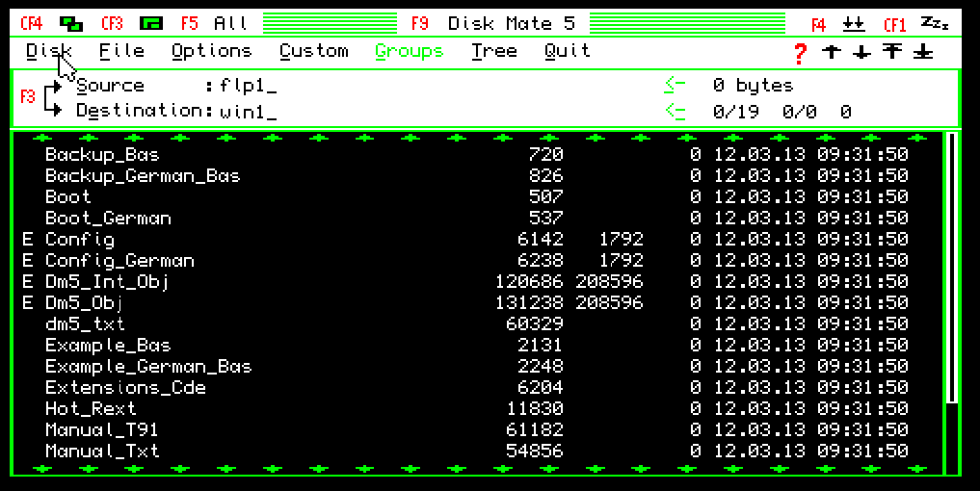Screen dimensions: 980x491
Task: Select the Manual_T91 file
Action: click(477, 430)
